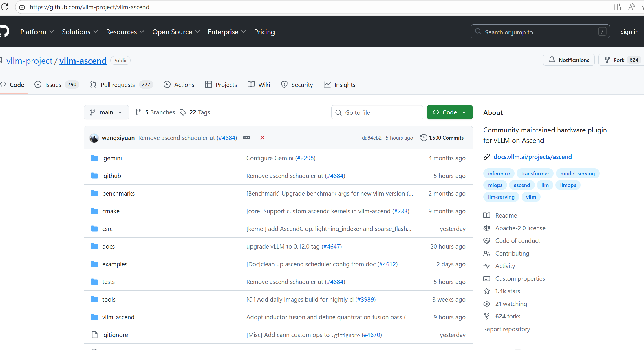Click the browser refresh icon
Screen dimensions: 644x350
(x=5, y=7)
